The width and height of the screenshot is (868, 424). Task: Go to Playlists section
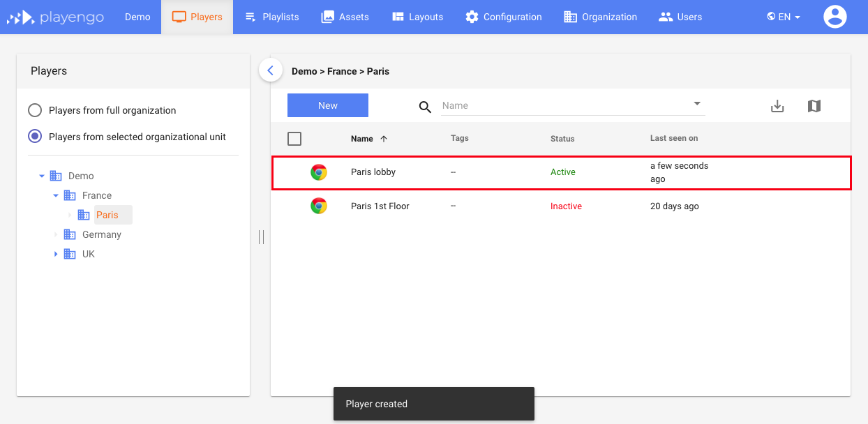(272, 17)
